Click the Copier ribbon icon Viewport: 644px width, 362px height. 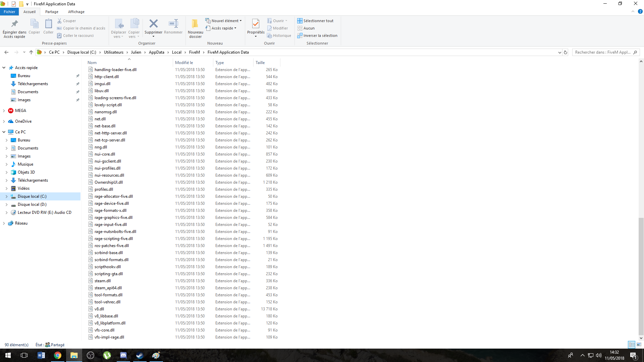pyautogui.click(x=34, y=26)
